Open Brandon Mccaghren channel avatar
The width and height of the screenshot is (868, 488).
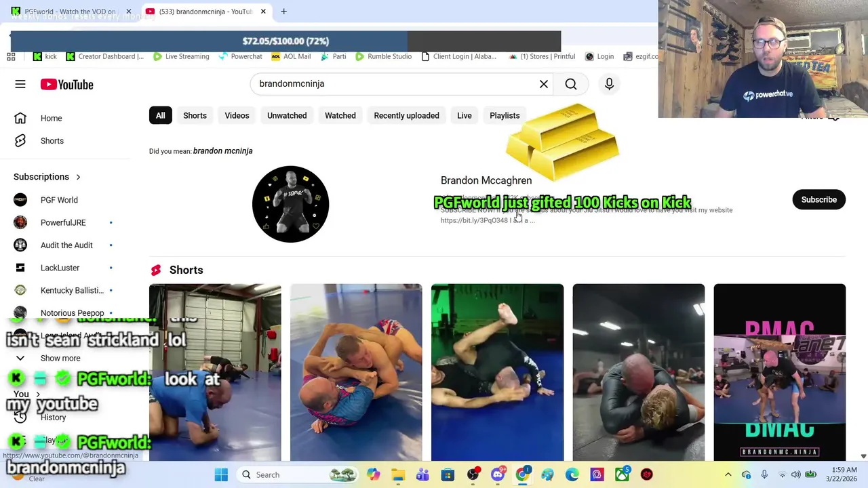[x=290, y=204]
